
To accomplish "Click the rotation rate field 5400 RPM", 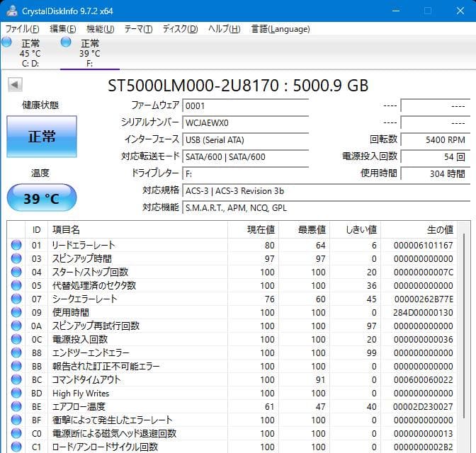I will coord(436,139).
